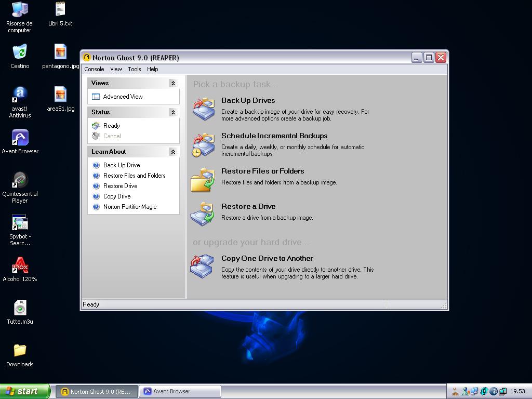The image size is (532, 399).
Task: Collapse the Learn About panel
Action: tap(173, 152)
